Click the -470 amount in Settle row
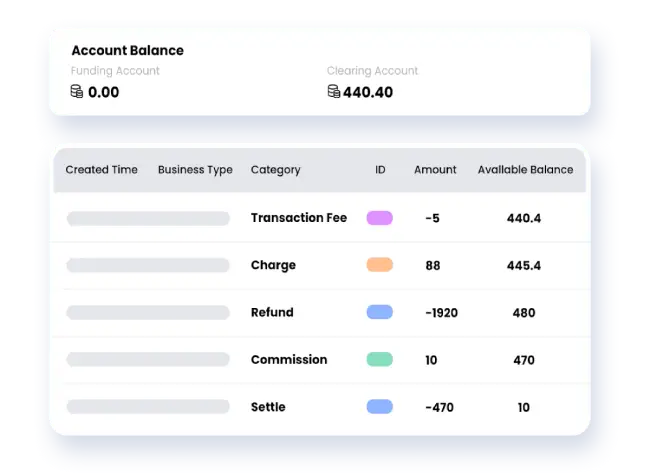 [439, 407]
